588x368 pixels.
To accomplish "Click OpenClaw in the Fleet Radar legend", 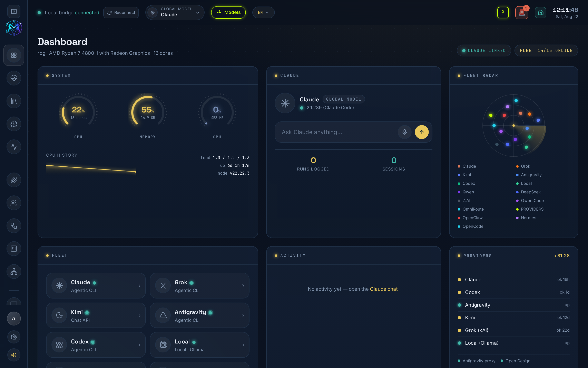I will (x=470, y=218).
